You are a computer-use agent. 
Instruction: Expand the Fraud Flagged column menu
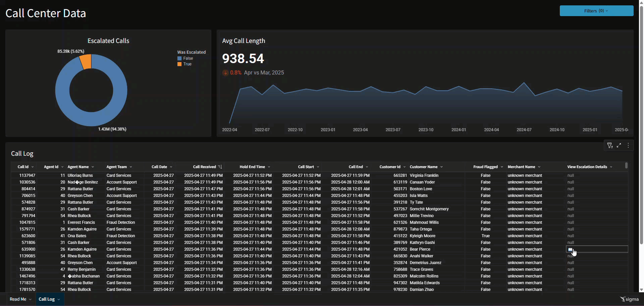tap(502, 167)
